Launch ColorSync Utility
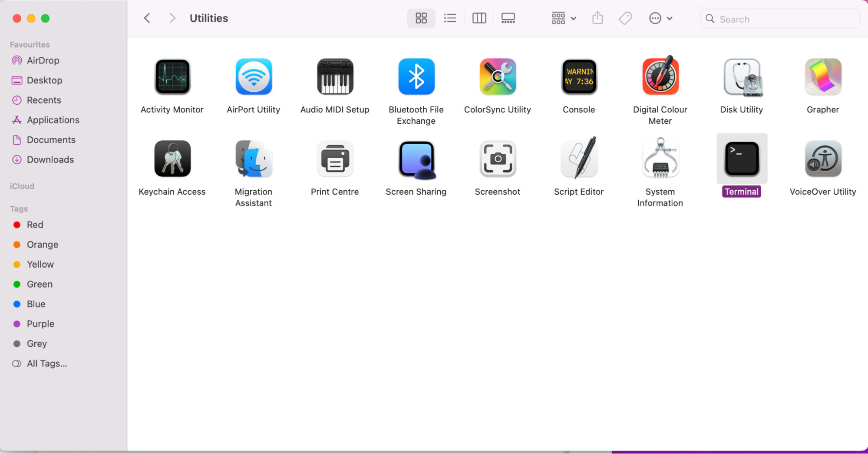The image size is (868, 454). 497,77
